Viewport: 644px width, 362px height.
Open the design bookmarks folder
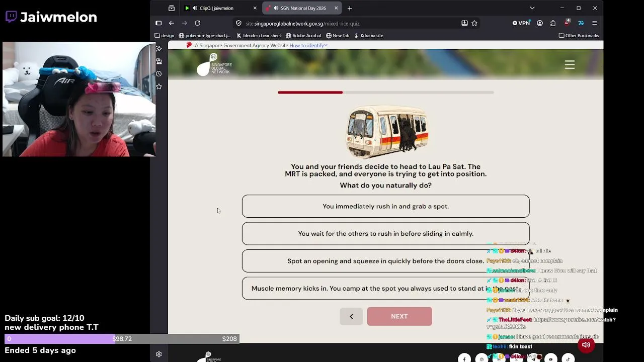click(x=165, y=36)
